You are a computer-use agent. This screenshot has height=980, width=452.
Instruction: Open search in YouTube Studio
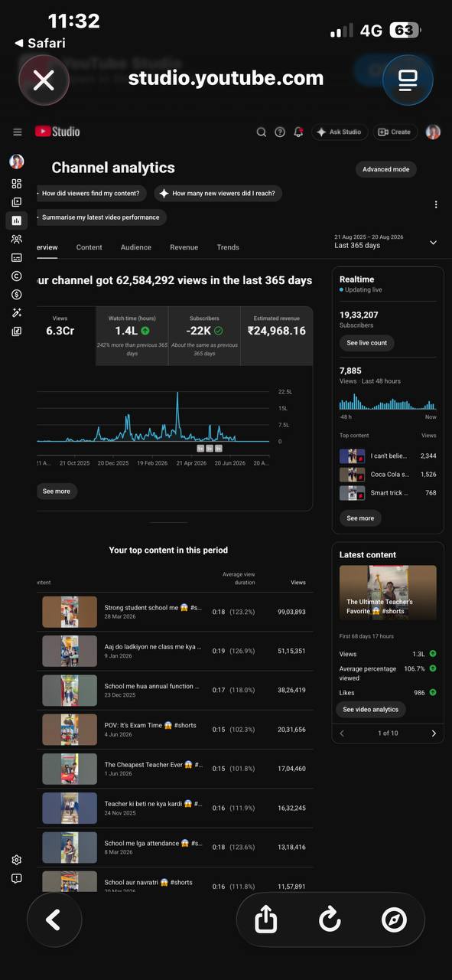click(x=262, y=132)
